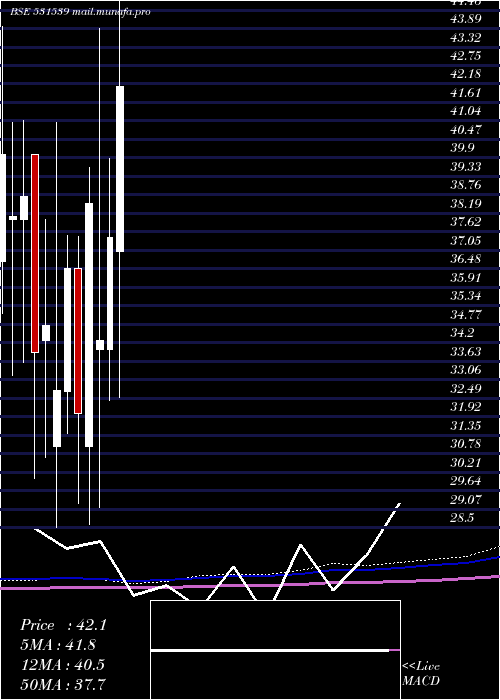Click the 31.35 price axis label

[466, 426]
